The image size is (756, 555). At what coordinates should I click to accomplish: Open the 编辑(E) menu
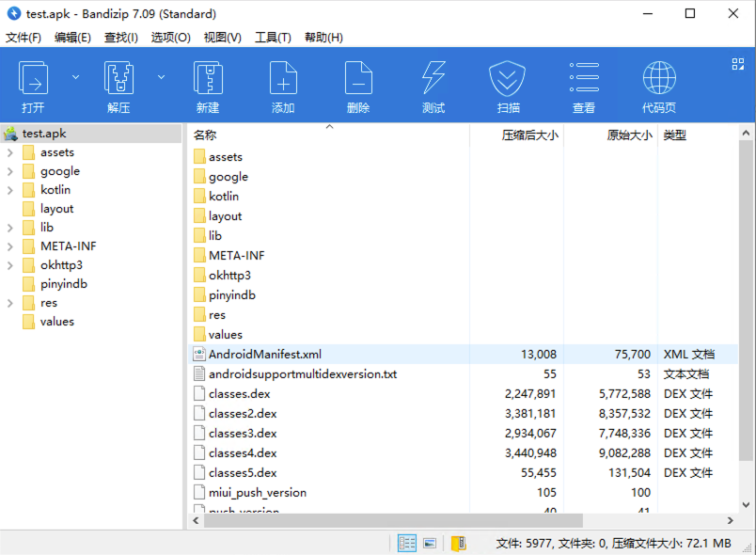72,38
